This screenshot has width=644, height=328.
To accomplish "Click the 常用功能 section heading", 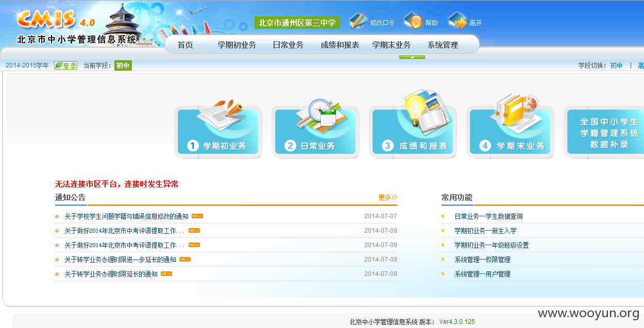I will pyautogui.click(x=456, y=197).
